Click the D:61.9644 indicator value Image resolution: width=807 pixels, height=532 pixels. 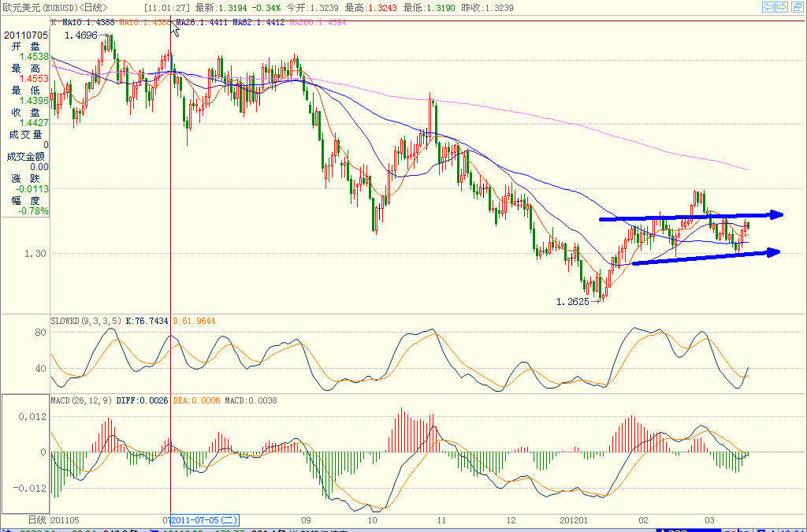pos(194,321)
